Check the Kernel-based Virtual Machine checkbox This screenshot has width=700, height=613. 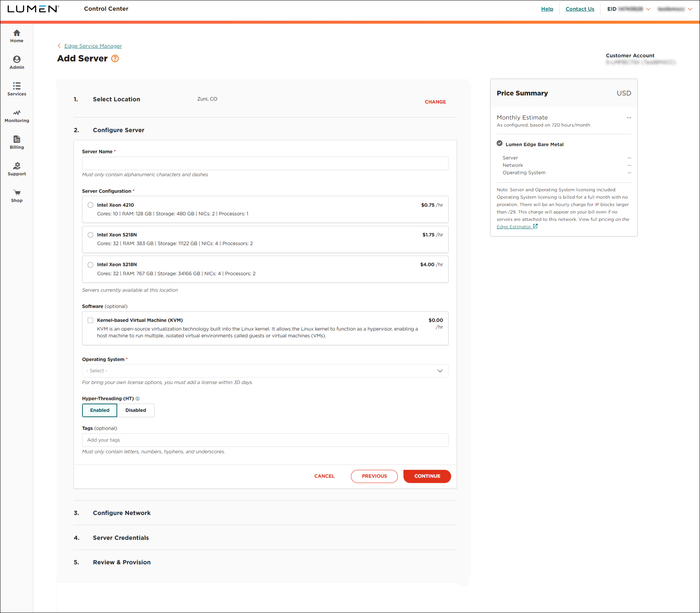pyautogui.click(x=90, y=320)
